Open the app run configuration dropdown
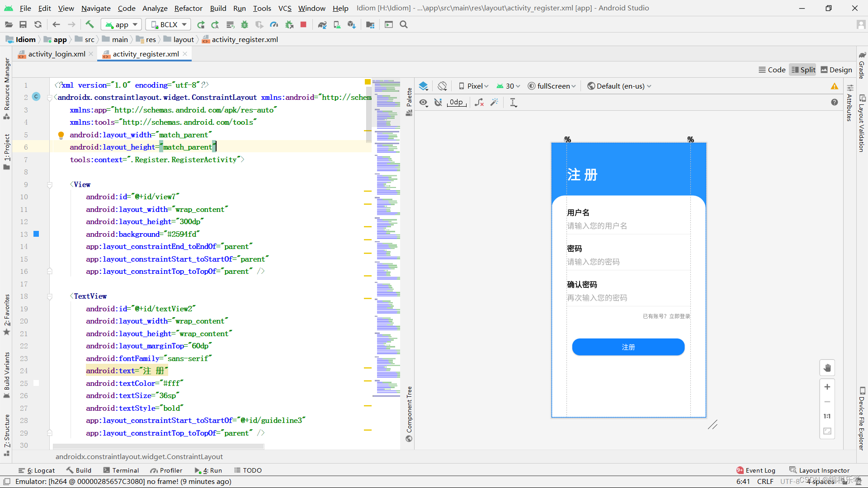Screen dimensions: 868x488 pyautogui.click(x=121, y=24)
